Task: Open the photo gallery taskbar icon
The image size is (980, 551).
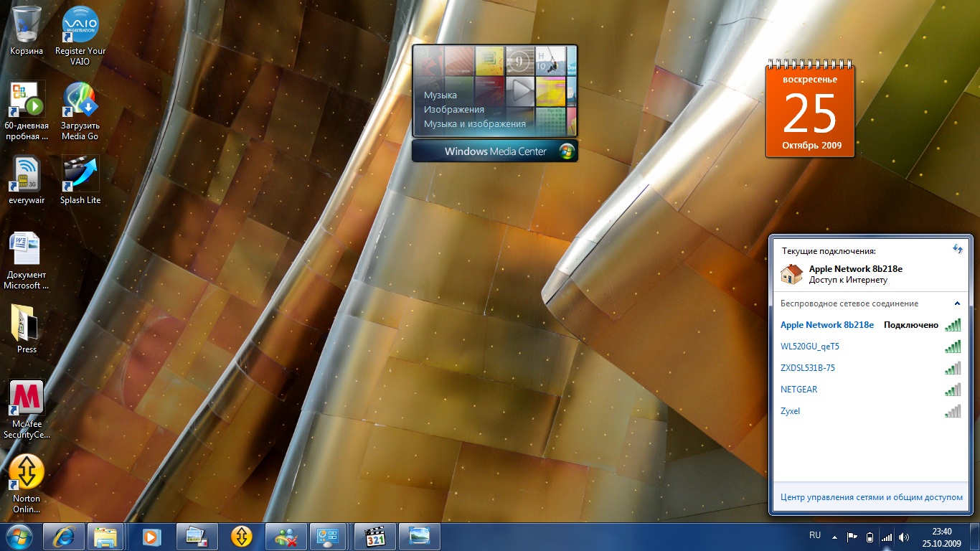Action: pos(196,536)
